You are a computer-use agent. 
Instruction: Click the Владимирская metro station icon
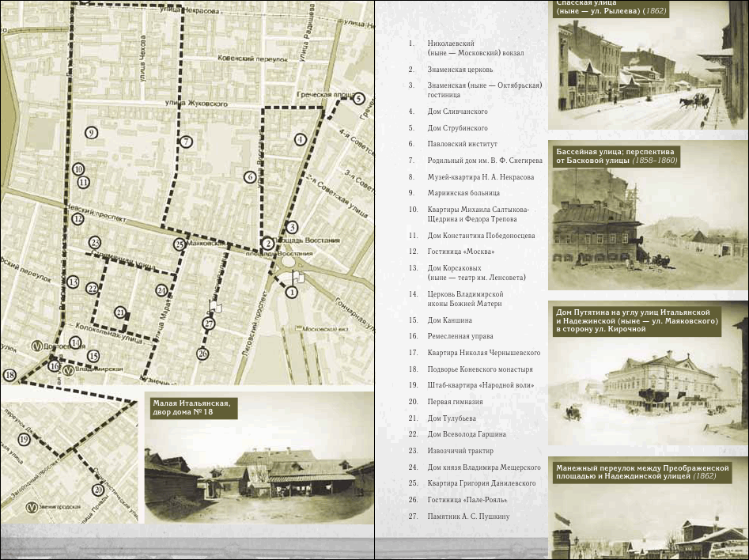point(69,370)
